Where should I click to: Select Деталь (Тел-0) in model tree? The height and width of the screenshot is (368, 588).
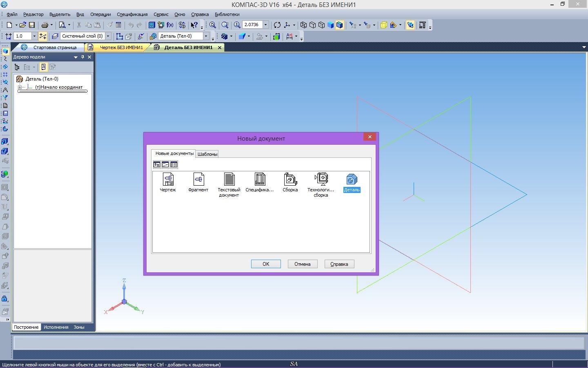tap(42, 79)
